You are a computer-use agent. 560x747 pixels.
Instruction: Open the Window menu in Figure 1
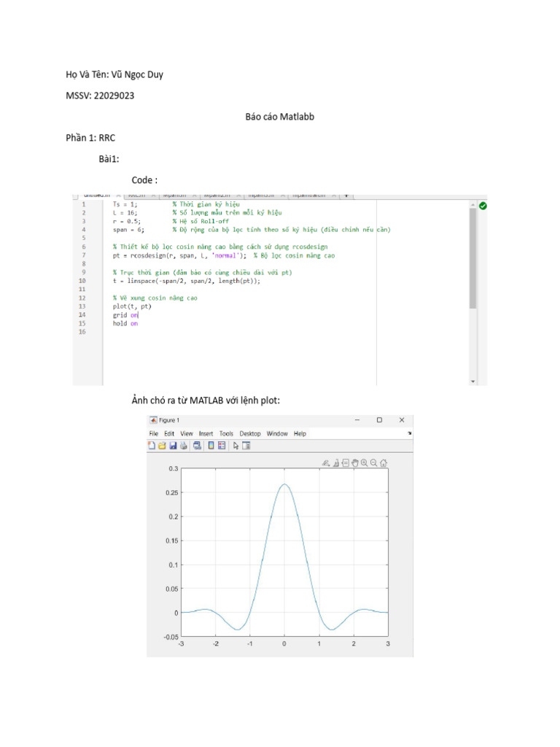pos(277,433)
